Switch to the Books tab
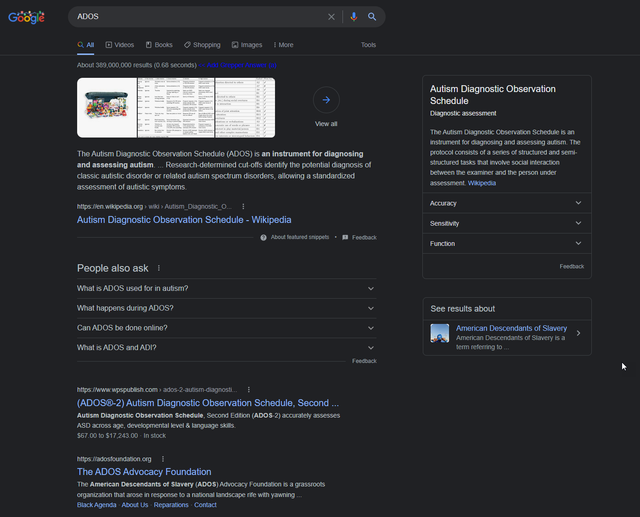This screenshot has height=517, width=640. point(159,45)
